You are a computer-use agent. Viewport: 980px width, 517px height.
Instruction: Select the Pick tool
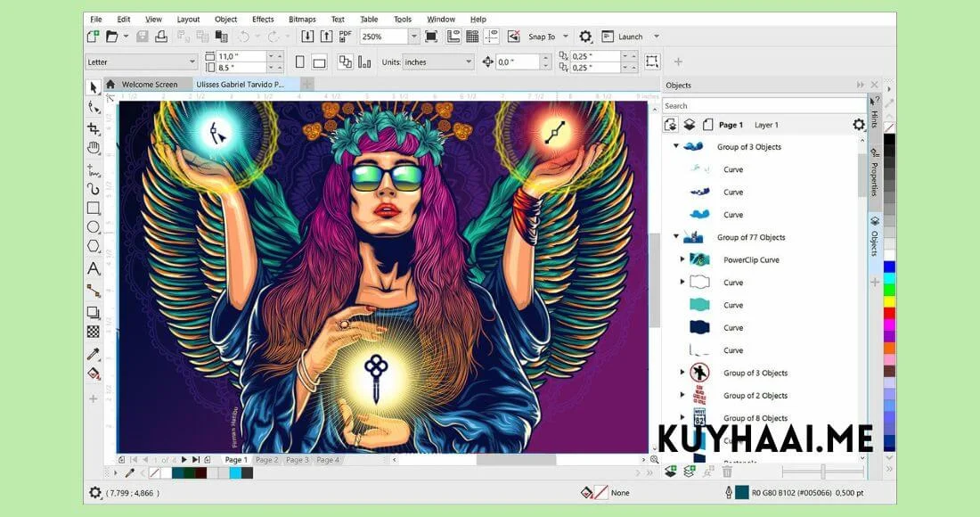tap(94, 86)
